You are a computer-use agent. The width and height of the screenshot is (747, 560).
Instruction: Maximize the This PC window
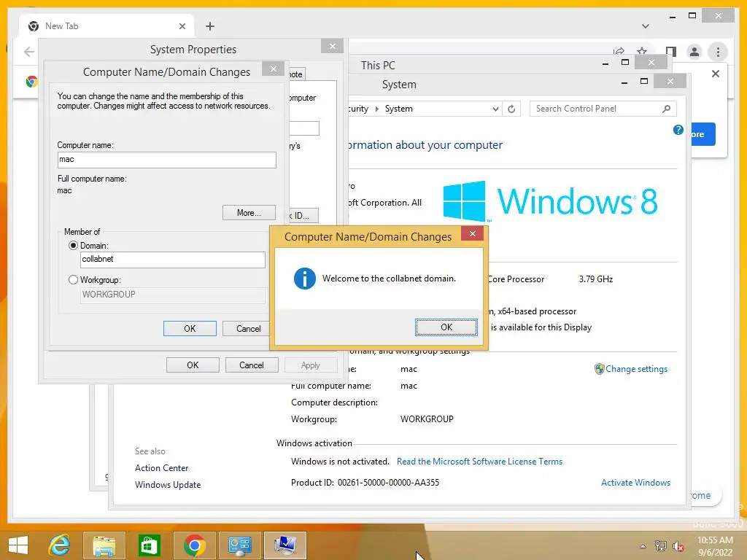[625, 62]
